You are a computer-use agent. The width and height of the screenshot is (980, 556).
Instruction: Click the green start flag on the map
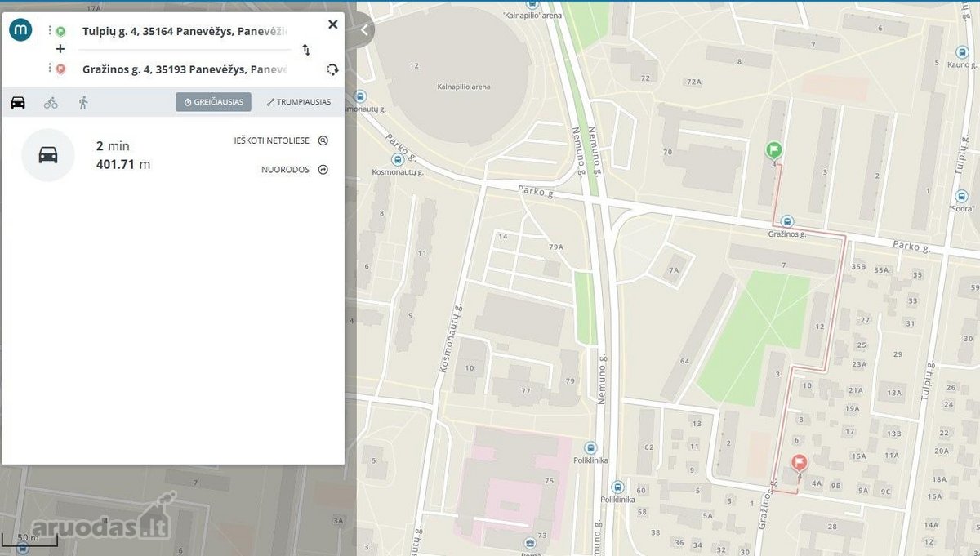tap(773, 151)
